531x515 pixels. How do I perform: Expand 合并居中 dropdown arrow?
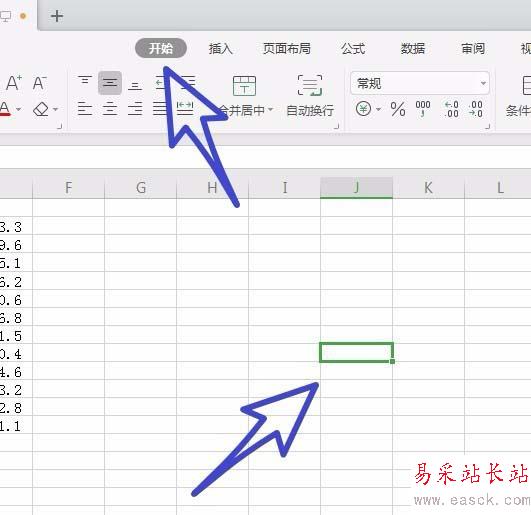(x=270, y=109)
